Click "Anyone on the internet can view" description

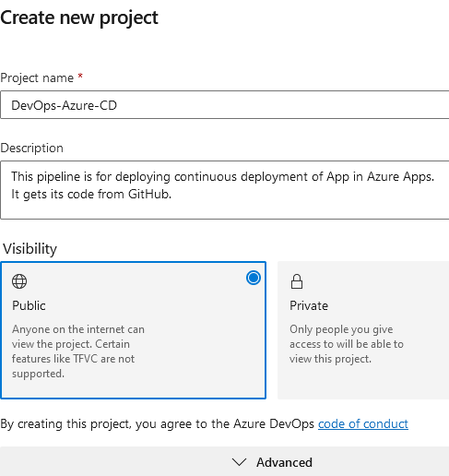coord(78,351)
